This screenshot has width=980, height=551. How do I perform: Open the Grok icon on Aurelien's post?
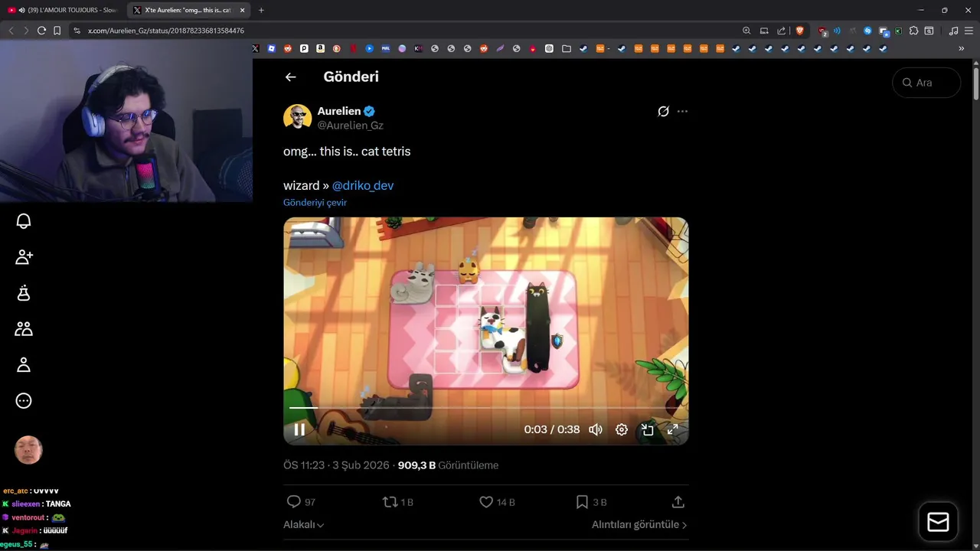[663, 111]
